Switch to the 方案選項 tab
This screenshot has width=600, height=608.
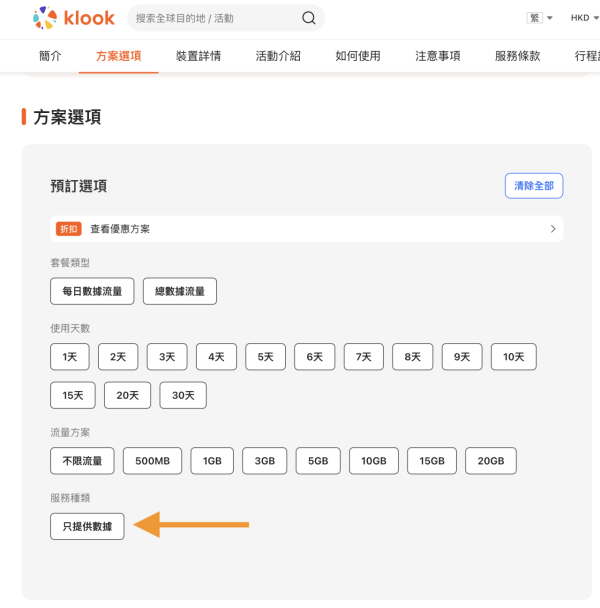(x=119, y=56)
